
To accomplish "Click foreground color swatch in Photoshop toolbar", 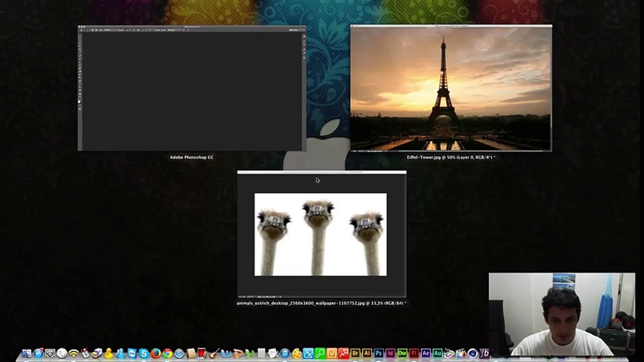I will [79, 102].
